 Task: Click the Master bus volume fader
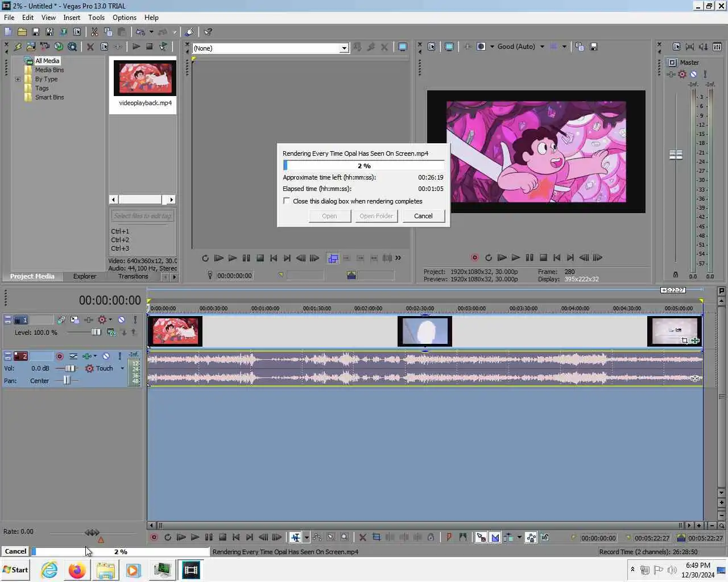676,155
